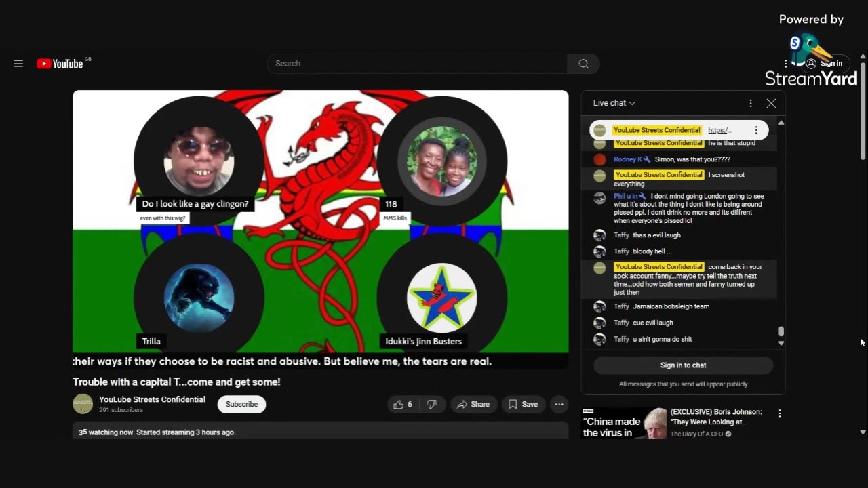Dislike the video with thumbs down
Image resolution: width=868 pixels, height=488 pixels.
pos(432,404)
